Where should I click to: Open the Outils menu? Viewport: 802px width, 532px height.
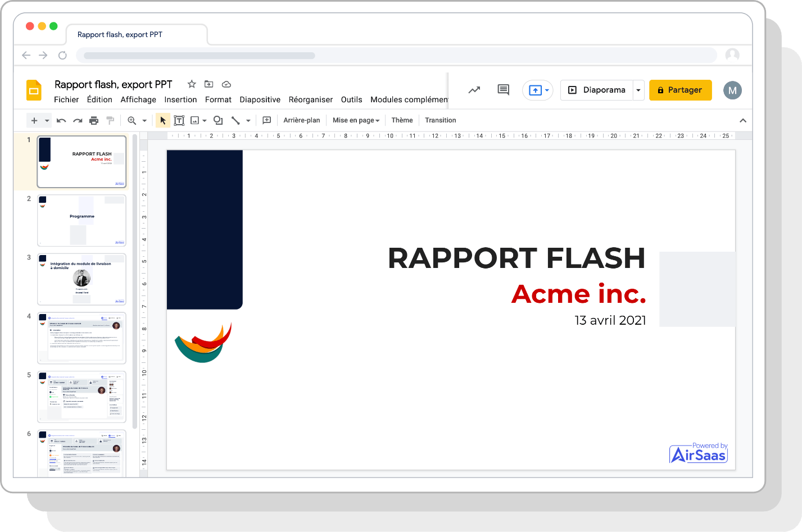(x=352, y=99)
